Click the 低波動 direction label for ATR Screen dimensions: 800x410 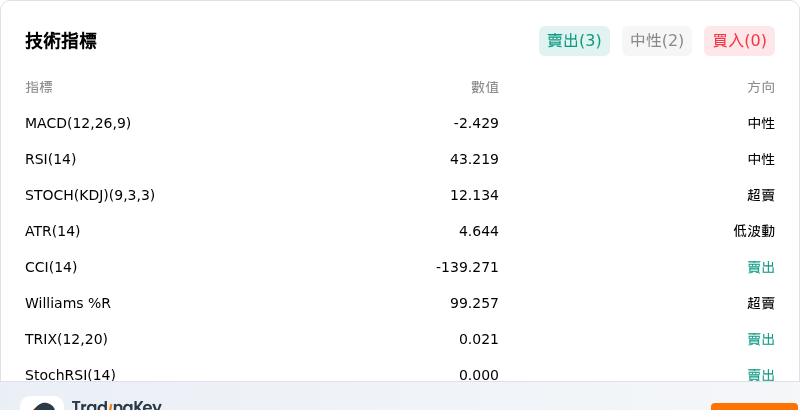pyautogui.click(x=754, y=232)
